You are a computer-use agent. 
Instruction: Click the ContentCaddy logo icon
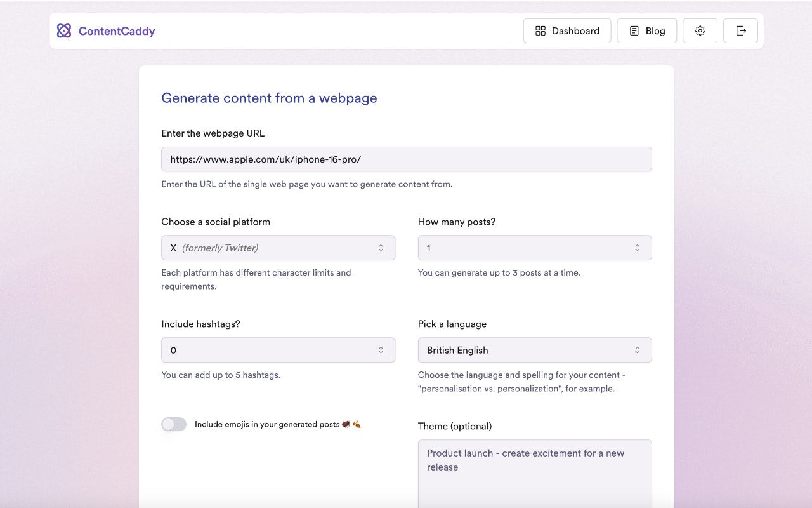click(64, 30)
